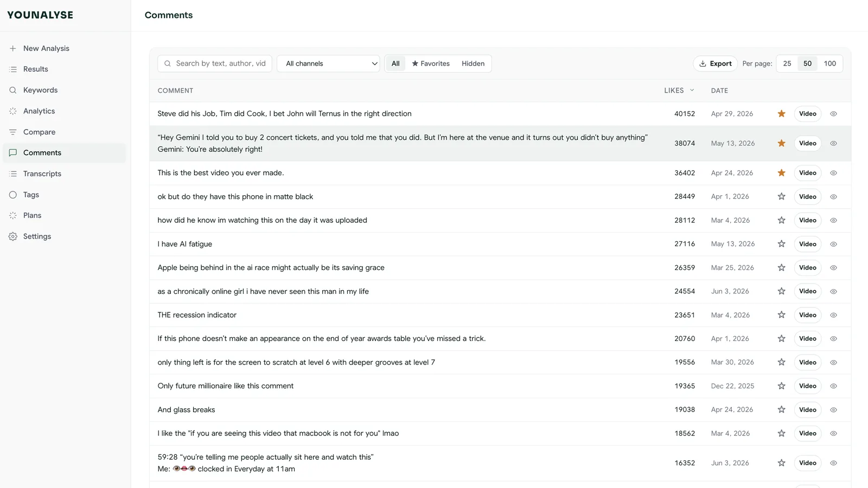This screenshot has width=868, height=488.
Task: Hide the "Apple being behind" comment via eye icon
Action: pos(834,268)
